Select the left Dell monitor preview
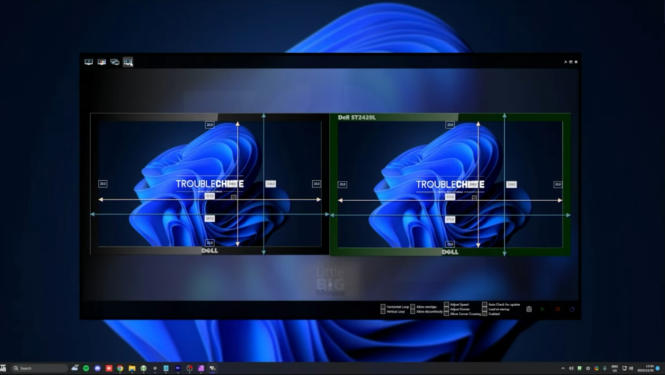The image size is (665, 375). 210,184
